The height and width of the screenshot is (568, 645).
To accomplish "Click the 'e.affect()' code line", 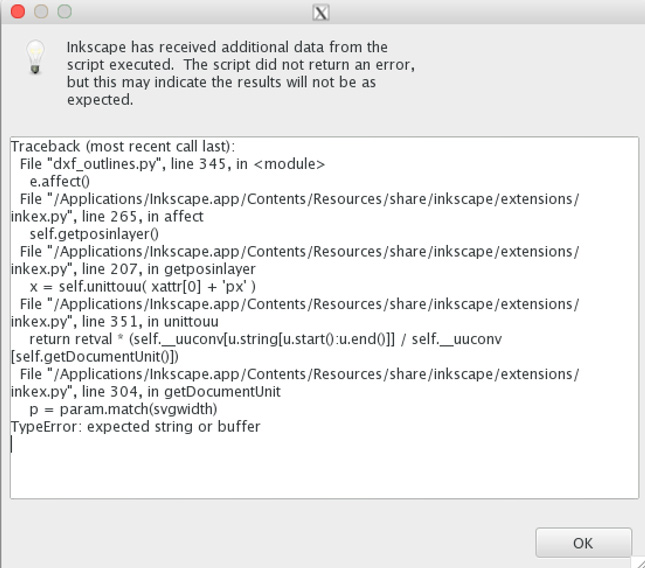I will pyautogui.click(x=60, y=181).
